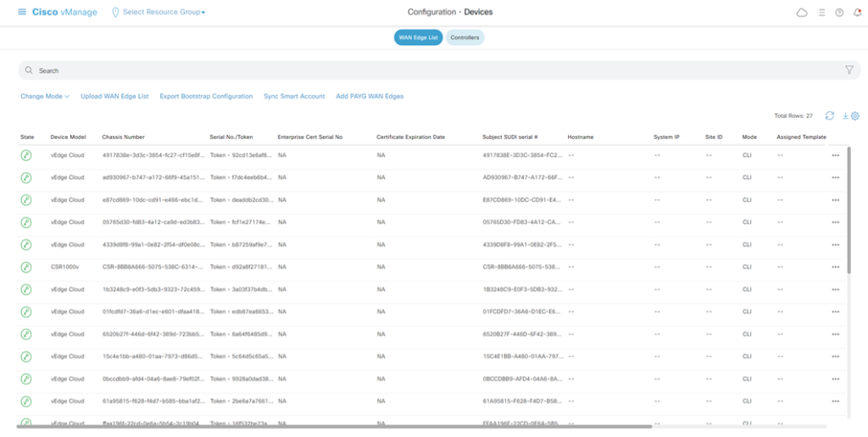
Task: Click the horizontal scrollbar under table
Action: click(x=339, y=427)
